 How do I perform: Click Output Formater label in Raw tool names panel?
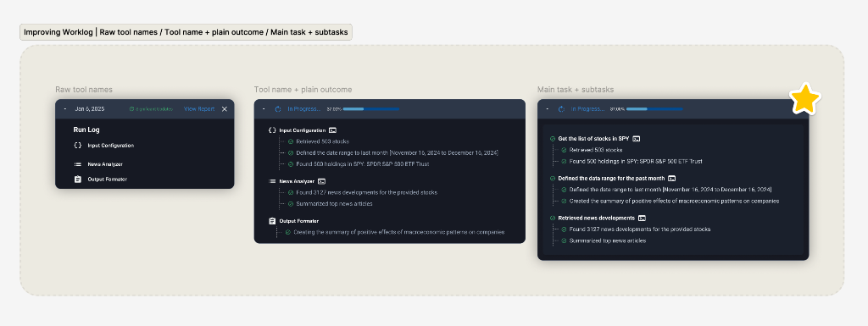[108, 179]
